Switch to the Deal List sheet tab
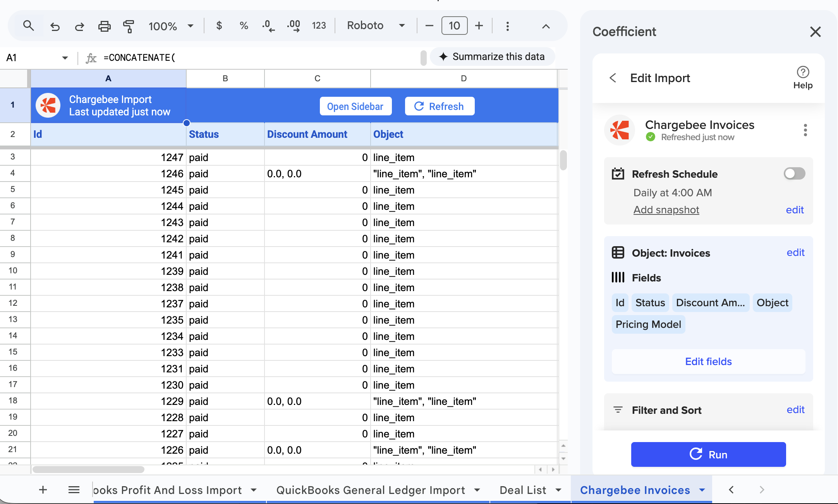 [523, 490]
